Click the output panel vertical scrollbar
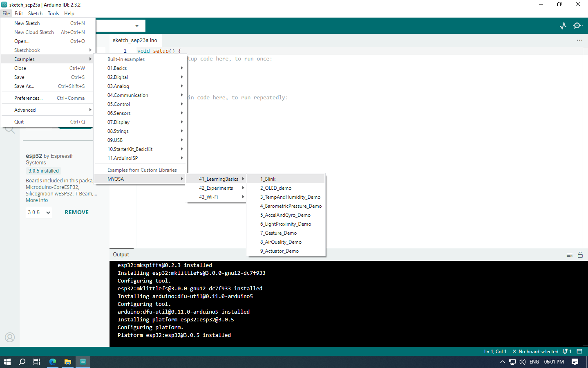Screen dimensions: 588x368 tap(585, 304)
